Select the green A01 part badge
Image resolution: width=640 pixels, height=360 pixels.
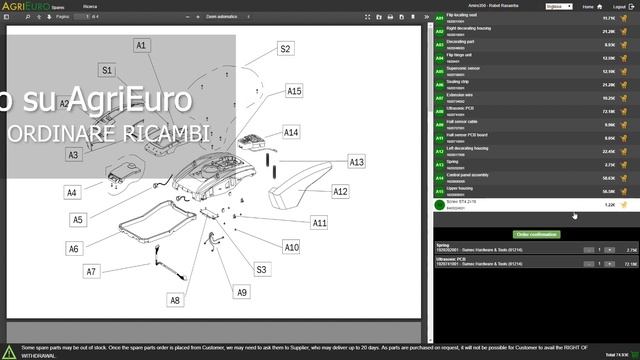tap(440, 18)
